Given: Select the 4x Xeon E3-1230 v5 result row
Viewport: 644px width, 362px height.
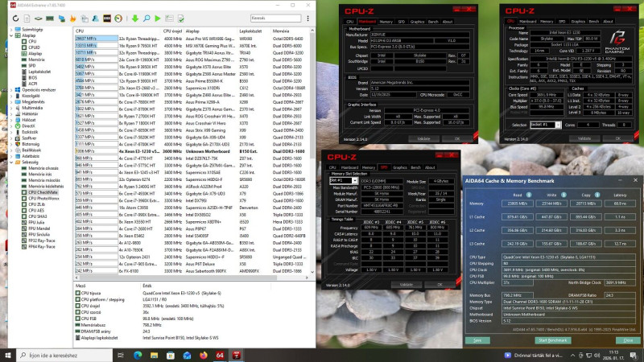Looking at the screenshot, I should pos(192,151).
